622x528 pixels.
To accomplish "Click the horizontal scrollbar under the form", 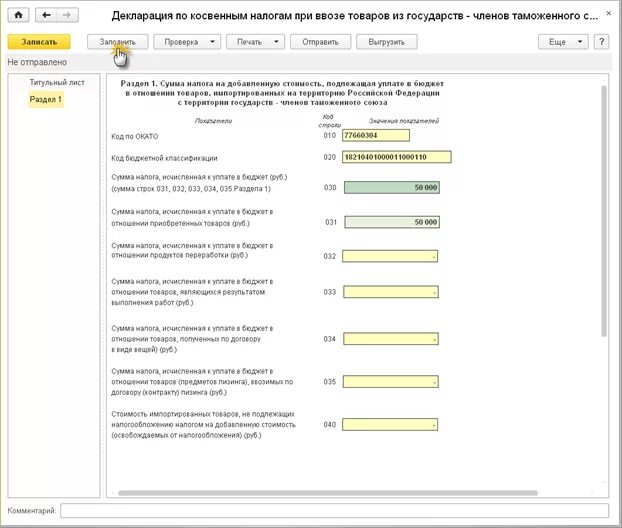I will [328, 493].
